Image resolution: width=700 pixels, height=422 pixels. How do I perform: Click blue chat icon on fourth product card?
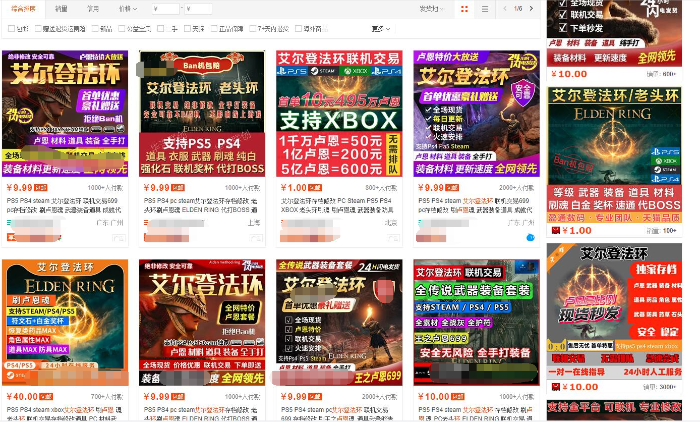530,238
